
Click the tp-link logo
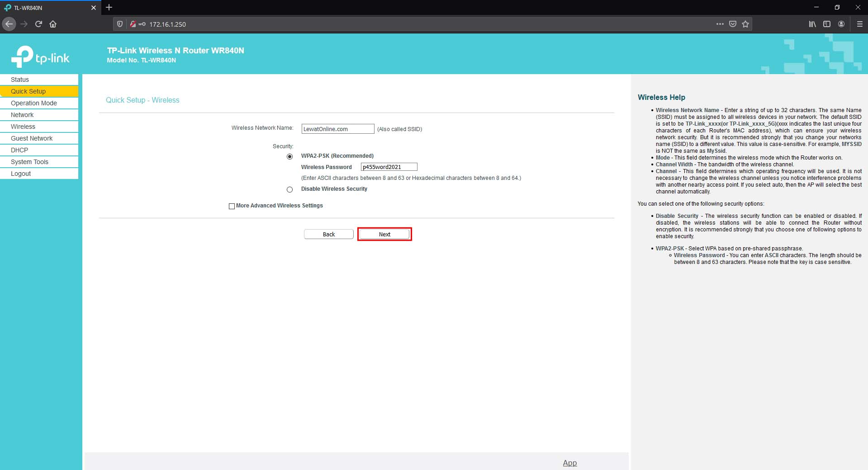coord(40,56)
